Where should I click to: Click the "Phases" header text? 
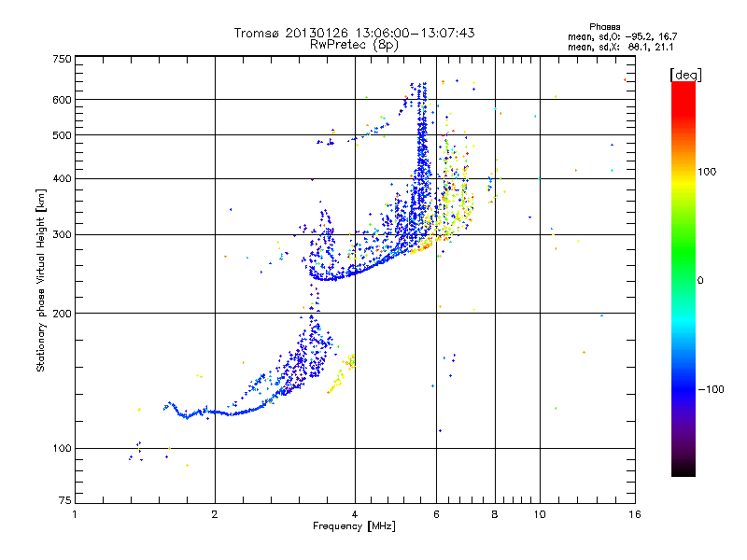(x=604, y=27)
